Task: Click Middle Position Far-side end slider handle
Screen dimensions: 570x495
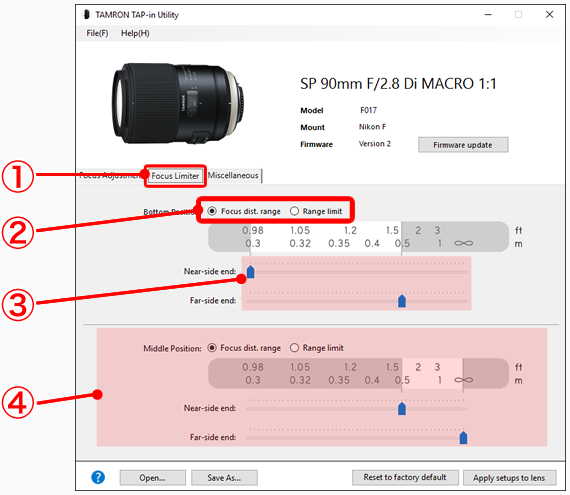Action: [x=463, y=438]
